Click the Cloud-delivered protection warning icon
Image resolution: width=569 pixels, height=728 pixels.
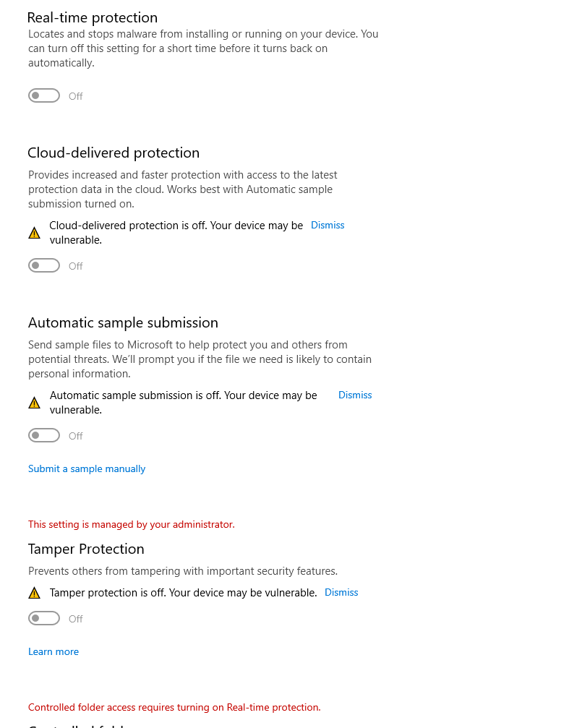click(x=34, y=233)
